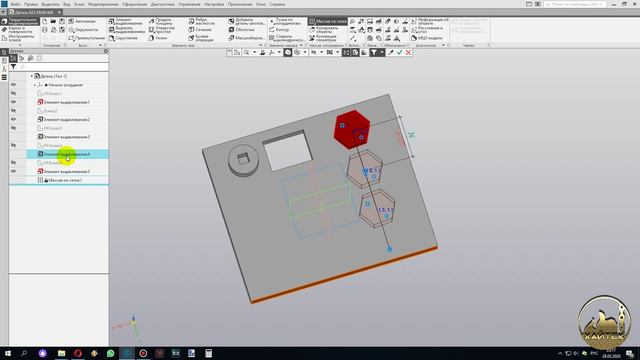This screenshot has height=360, width=640.
Task: Open the zoom tool dropdown arrow
Action: (254, 53)
